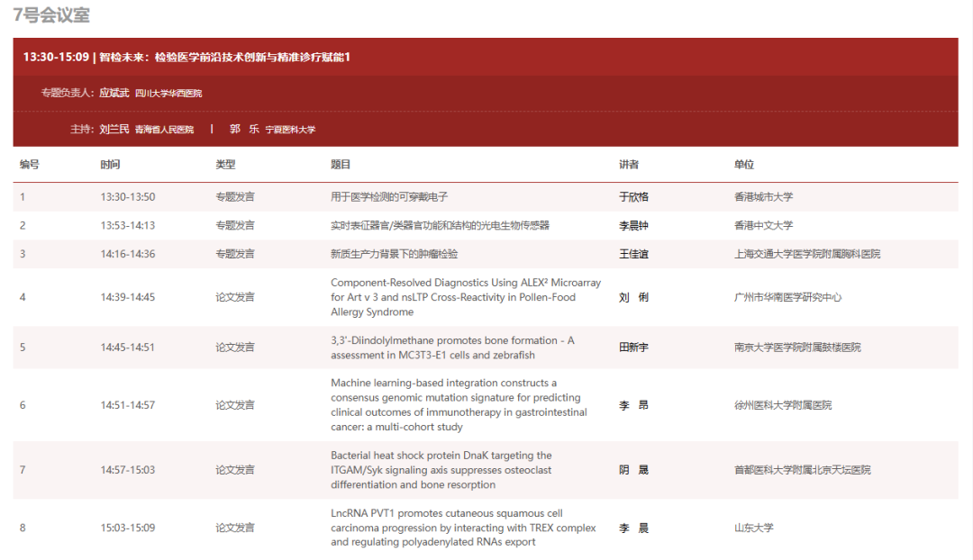Click institution 广州市华南医学研究中心

coord(787,298)
